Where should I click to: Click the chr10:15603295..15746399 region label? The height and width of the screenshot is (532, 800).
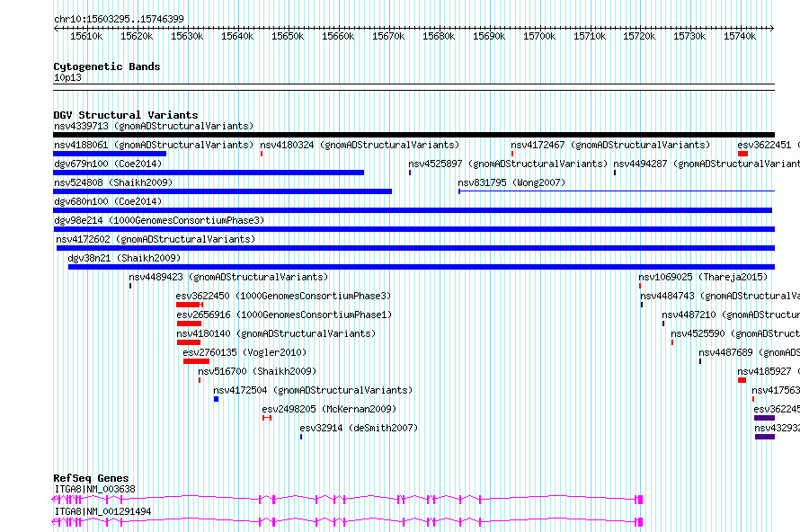point(119,19)
